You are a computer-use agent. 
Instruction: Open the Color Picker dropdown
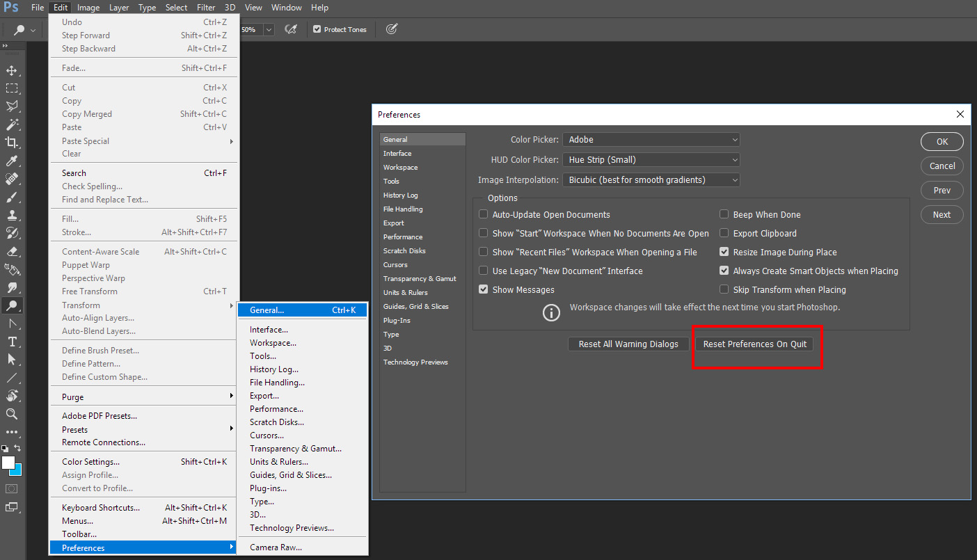tap(651, 139)
